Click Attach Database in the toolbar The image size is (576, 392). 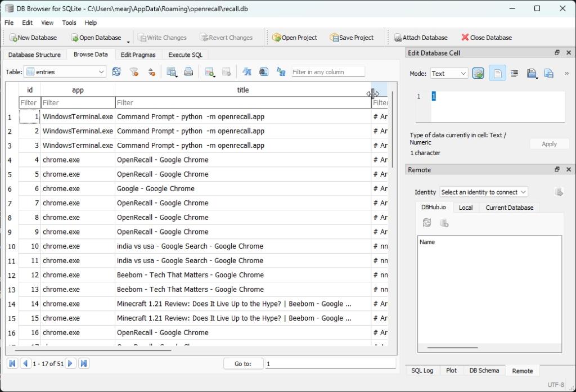[421, 38]
